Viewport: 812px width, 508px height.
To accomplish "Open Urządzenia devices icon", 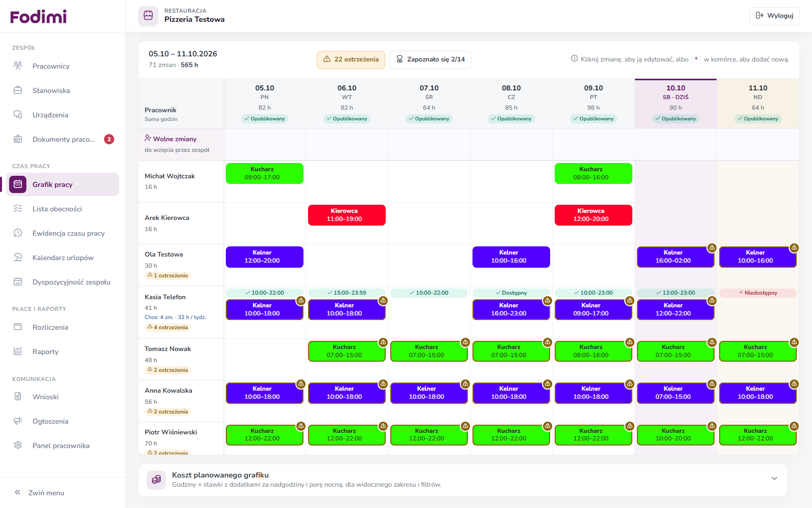I will (x=18, y=115).
